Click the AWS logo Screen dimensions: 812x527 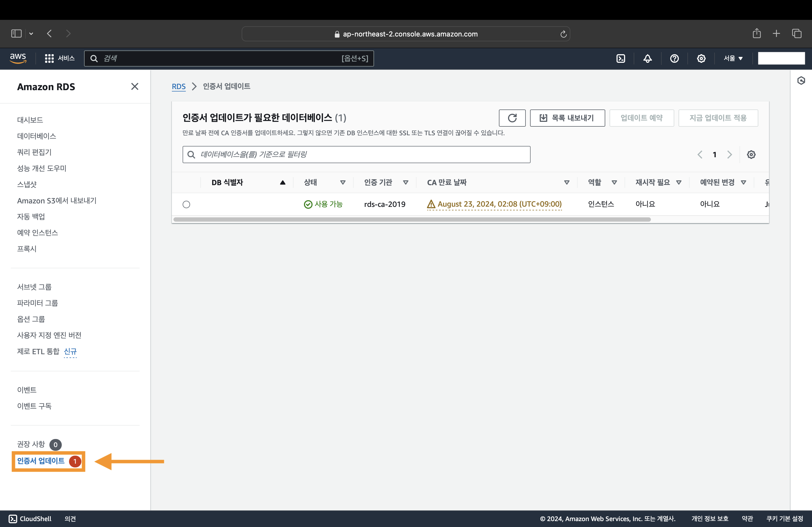(18, 58)
